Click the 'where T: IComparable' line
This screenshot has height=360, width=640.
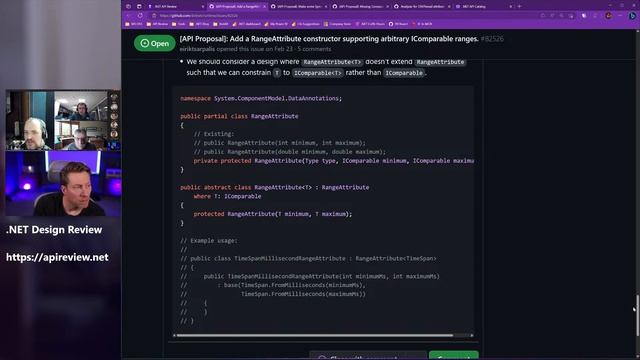(227, 196)
